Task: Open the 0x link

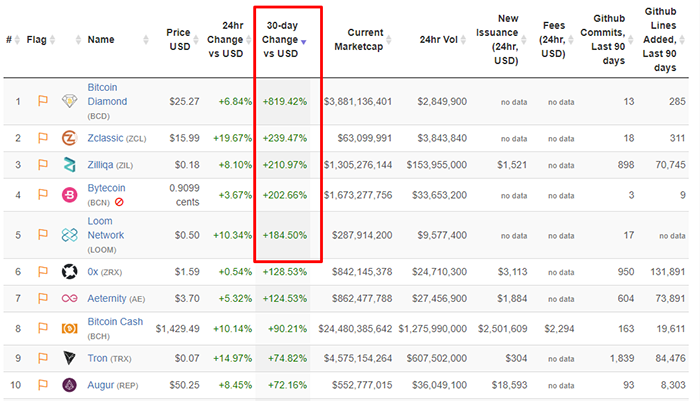Action: coord(92,272)
